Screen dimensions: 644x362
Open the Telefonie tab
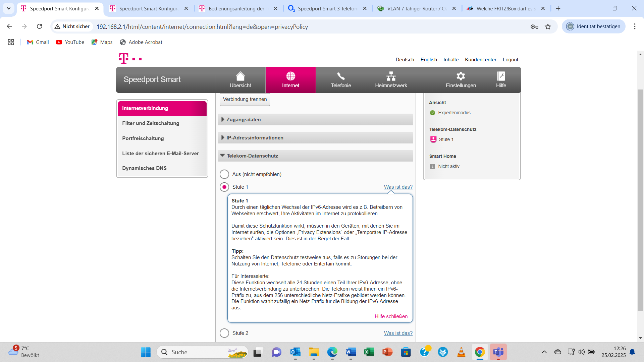[341, 80]
